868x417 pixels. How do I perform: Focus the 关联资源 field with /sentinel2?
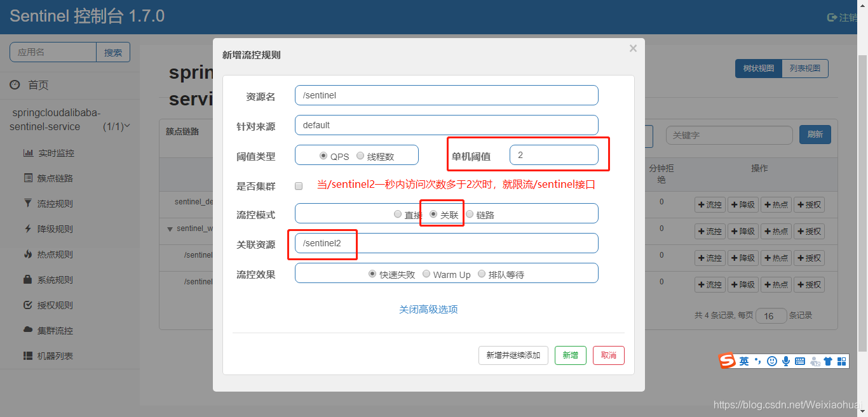click(447, 243)
